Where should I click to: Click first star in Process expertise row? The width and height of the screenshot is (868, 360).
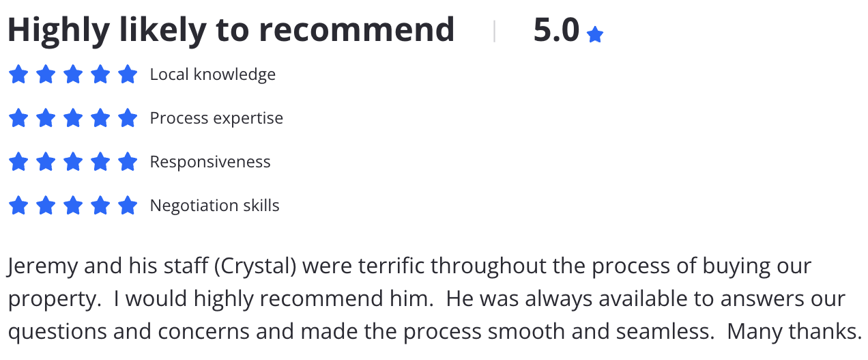pyautogui.click(x=18, y=118)
